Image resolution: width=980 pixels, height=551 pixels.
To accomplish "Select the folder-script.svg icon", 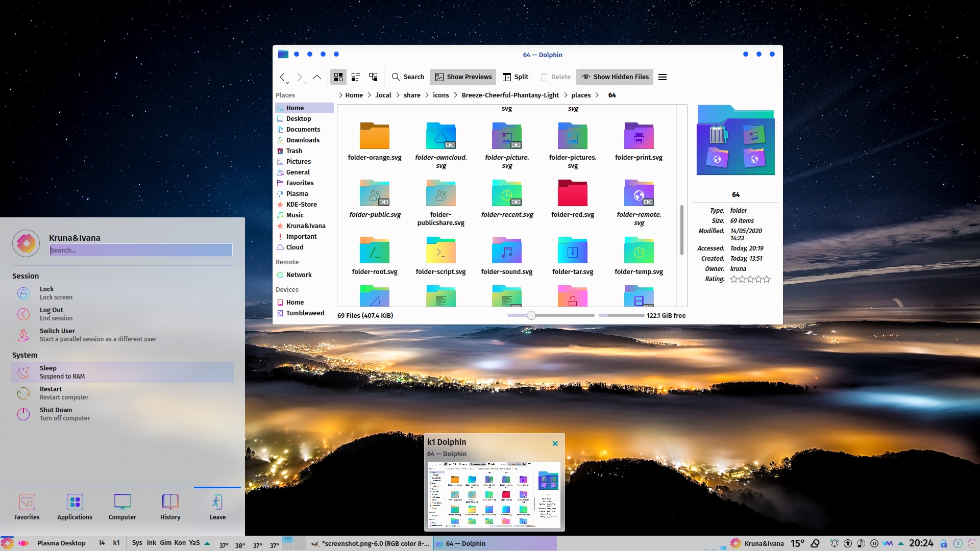I will coord(441,250).
